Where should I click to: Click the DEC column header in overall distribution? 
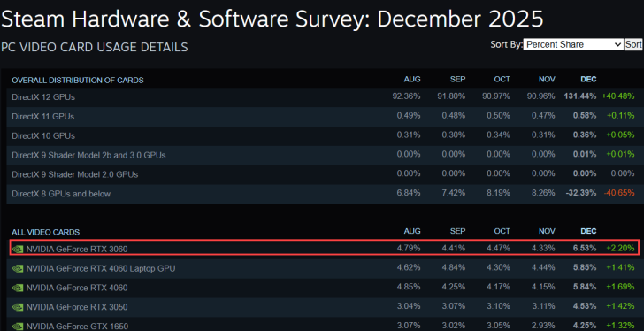click(x=588, y=80)
